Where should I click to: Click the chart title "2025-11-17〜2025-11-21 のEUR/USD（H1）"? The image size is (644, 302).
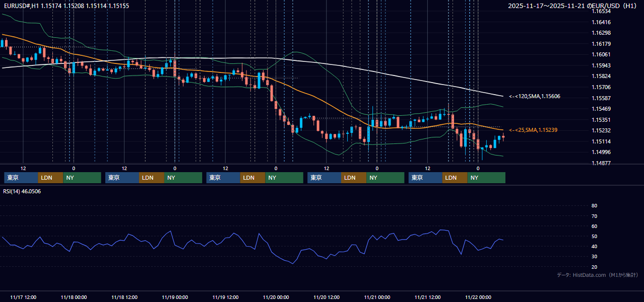(x=572, y=6)
